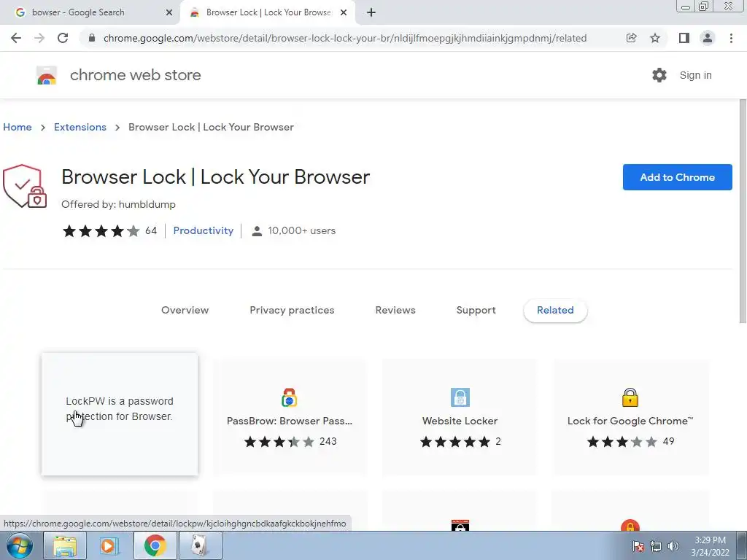Click Offered by: humbldump text
The width and height of the screenshot is (747, 560).
click(118, 204)
